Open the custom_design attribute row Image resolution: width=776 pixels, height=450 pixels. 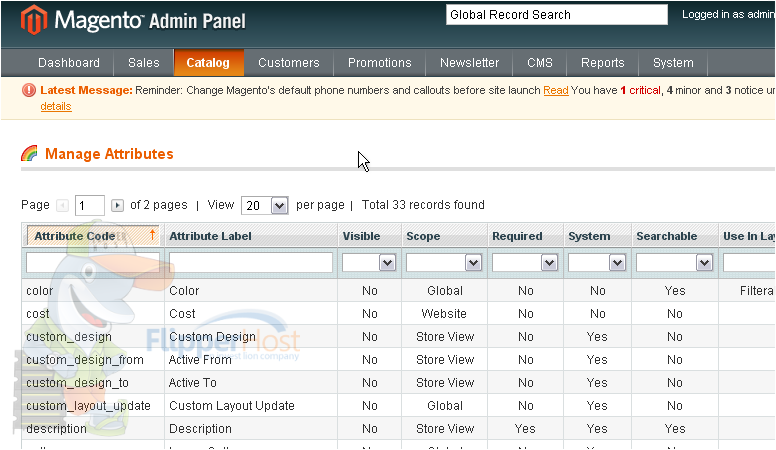(398, 337)
